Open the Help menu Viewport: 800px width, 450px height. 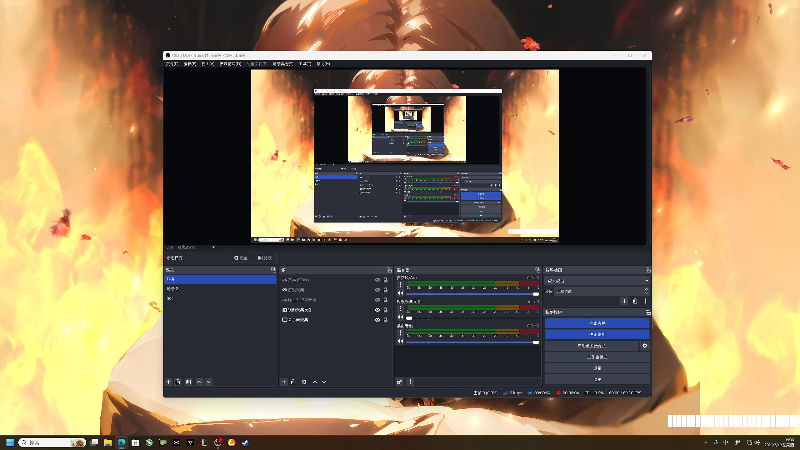click(x=323, y=64)
